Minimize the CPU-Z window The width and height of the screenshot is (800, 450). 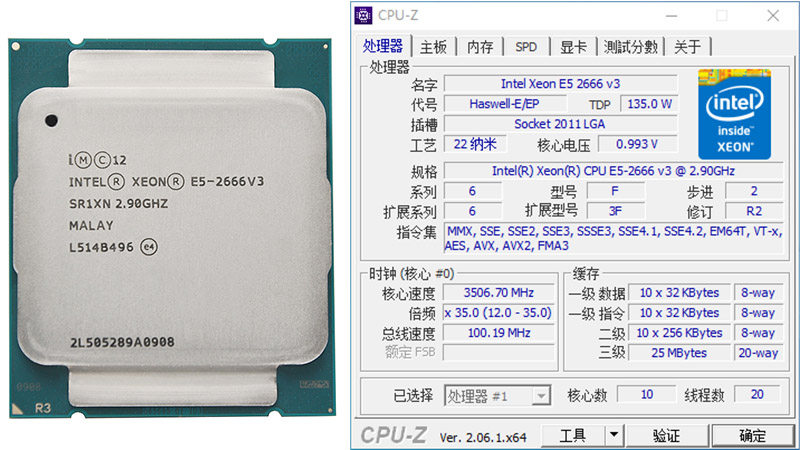[x=671, y=16]
